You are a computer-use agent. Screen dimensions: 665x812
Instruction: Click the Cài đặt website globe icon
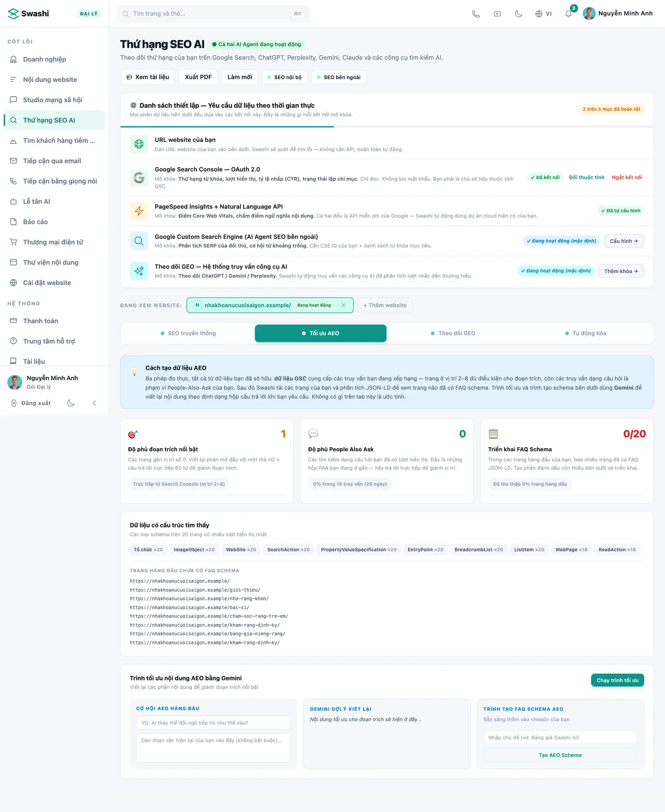click(x=13, y=283)
